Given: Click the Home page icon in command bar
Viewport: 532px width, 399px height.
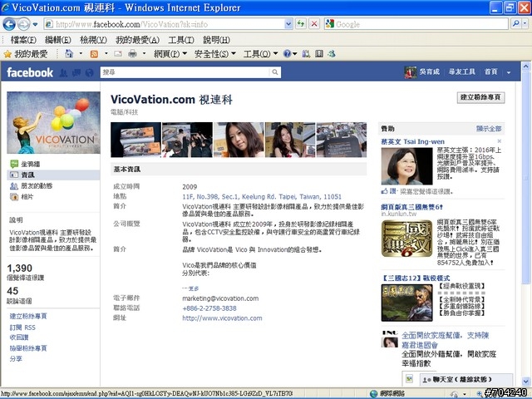Looking at the screenshot, I should [69, 53].
